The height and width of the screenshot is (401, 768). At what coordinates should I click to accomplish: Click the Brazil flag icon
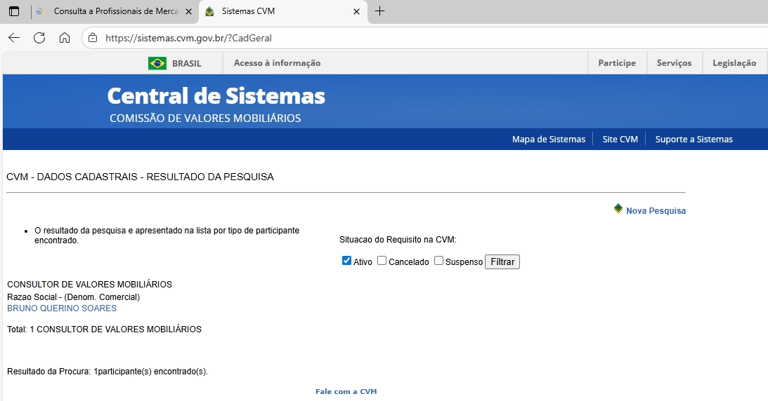click(x=157, y=63)
